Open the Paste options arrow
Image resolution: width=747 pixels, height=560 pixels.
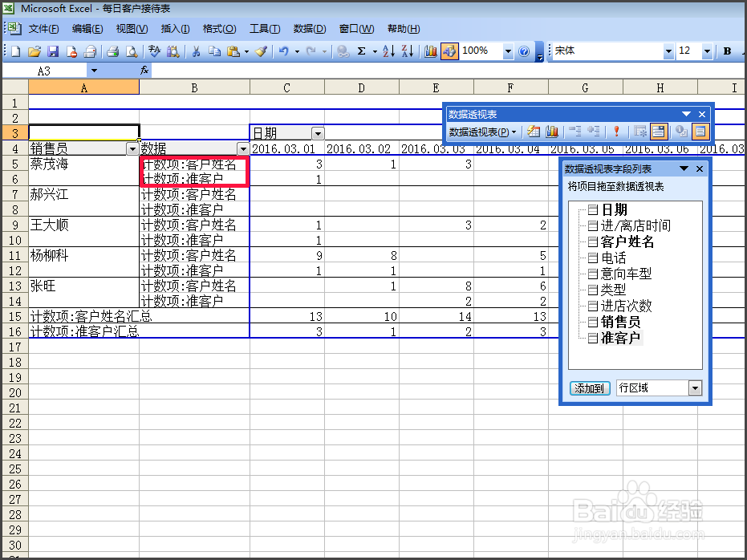pos(246,51)
